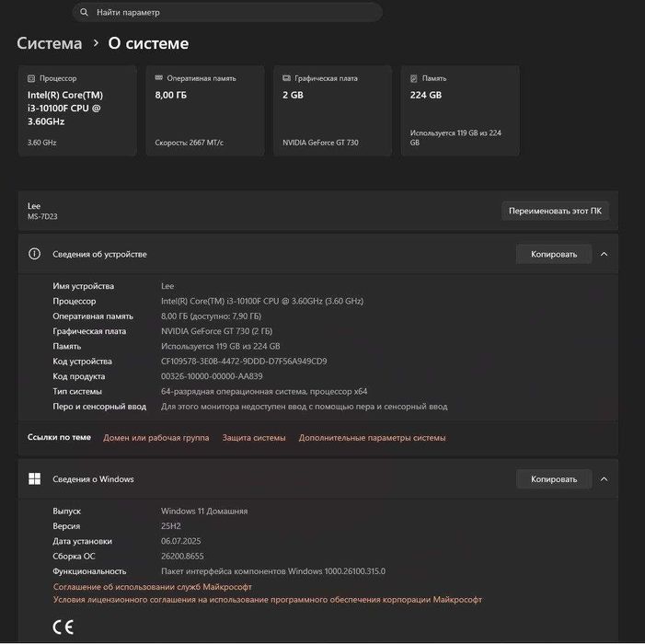Open Защита системы link

coord(254,438)
